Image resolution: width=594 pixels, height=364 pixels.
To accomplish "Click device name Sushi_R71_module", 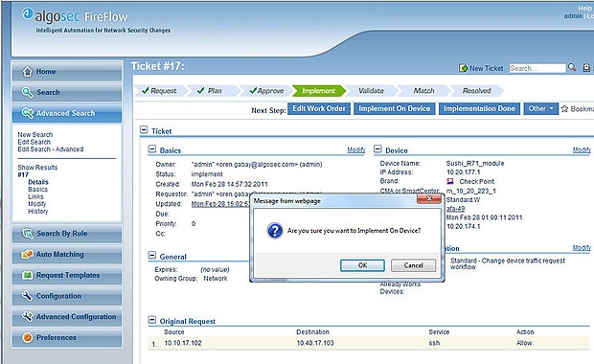I will coord(475,163).
